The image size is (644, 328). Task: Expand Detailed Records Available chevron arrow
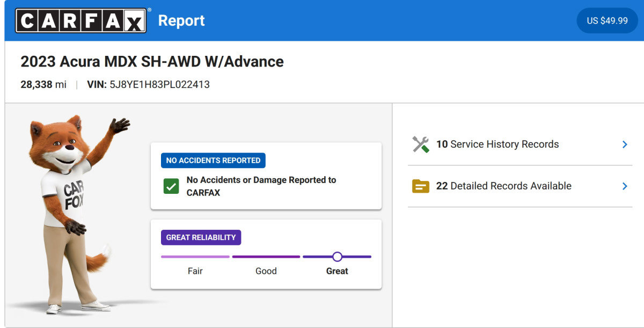tap(625, 186)
